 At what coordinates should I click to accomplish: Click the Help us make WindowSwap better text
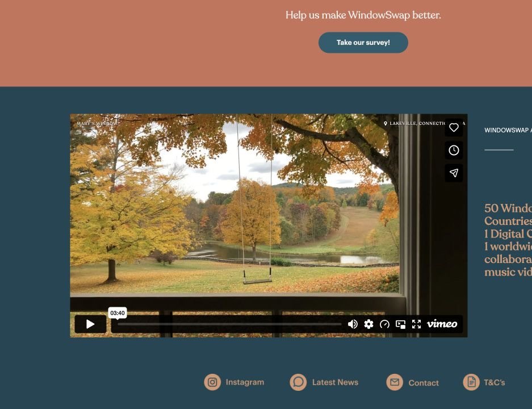coord(363,15)
